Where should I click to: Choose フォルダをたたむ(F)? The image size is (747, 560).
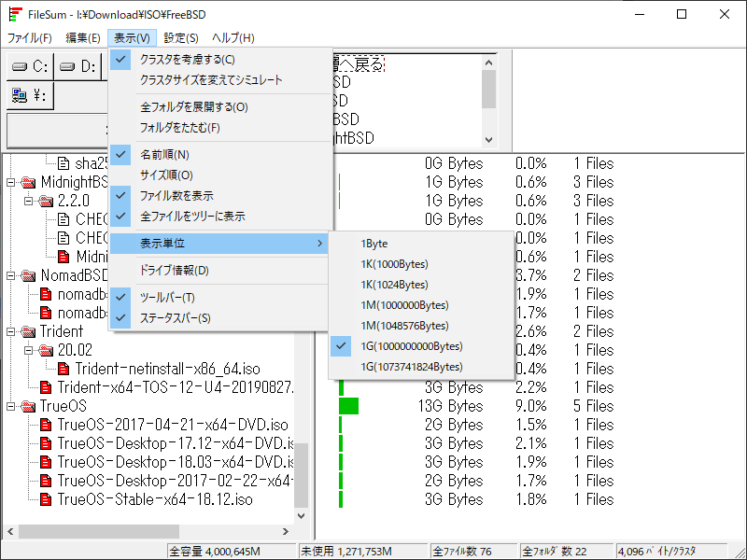[x=220, y=128]
